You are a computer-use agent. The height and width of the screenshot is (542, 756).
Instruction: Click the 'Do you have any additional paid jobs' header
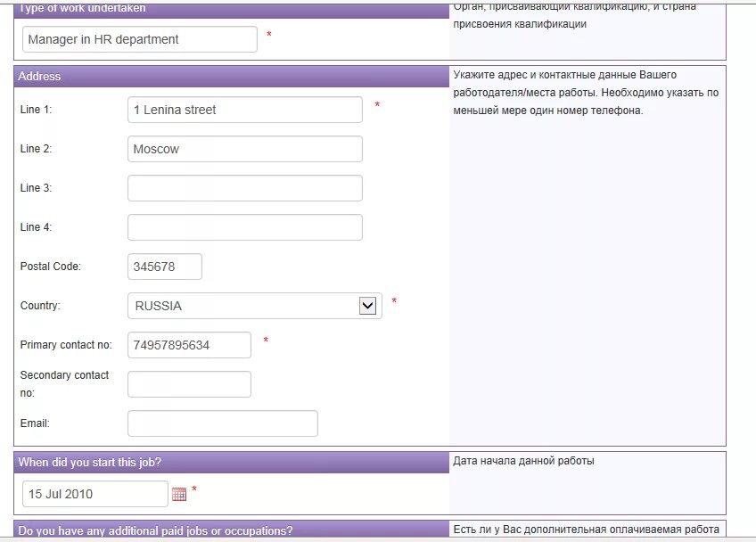232,530
